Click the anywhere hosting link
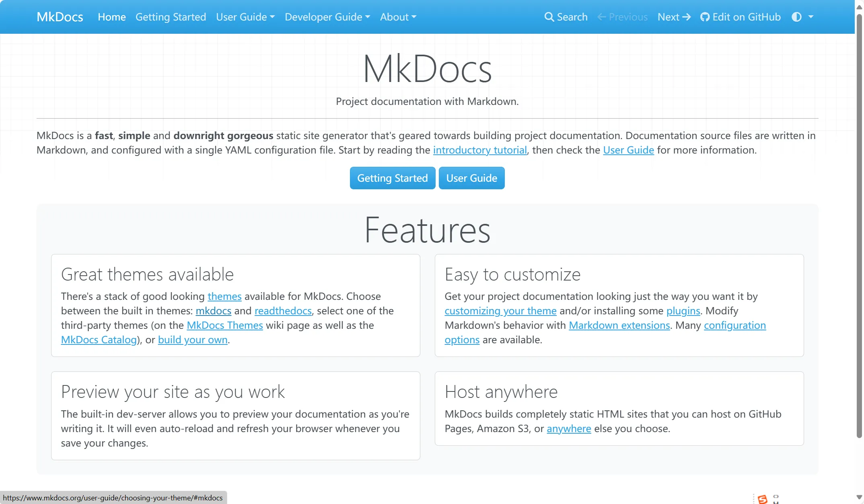This screenshot has width=864, height=504. [x=569, y=429]
